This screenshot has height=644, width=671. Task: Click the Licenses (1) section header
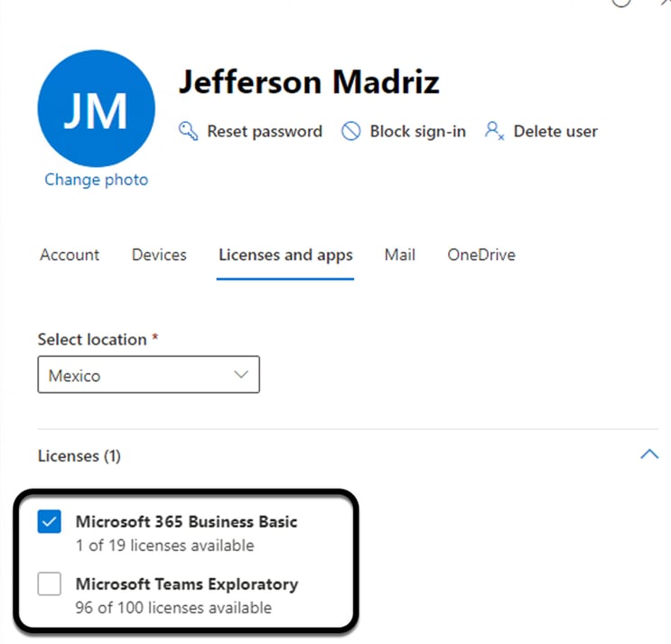point(79,456)
